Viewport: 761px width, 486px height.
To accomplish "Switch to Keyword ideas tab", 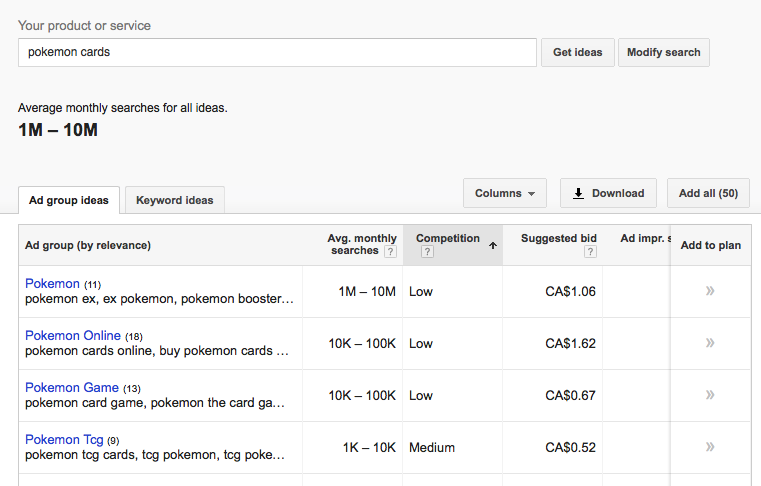I will click(175, 200).
